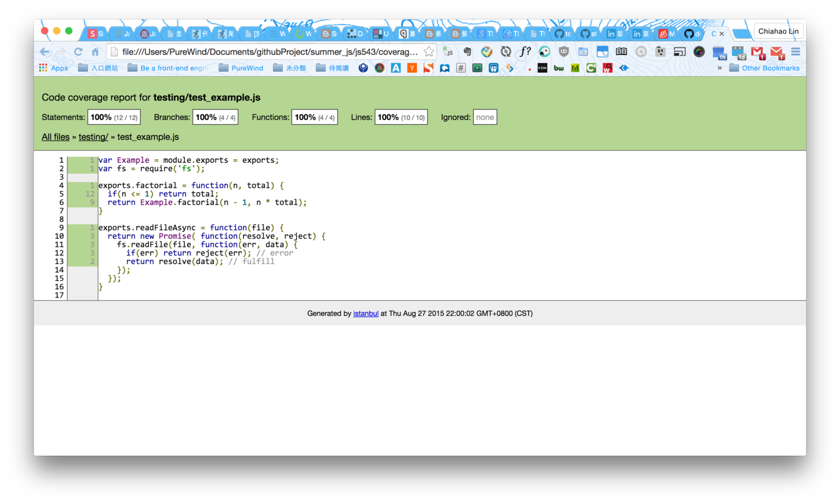Open the istanbul link in footer
The image size is (840, 504).
click(365, 314)
